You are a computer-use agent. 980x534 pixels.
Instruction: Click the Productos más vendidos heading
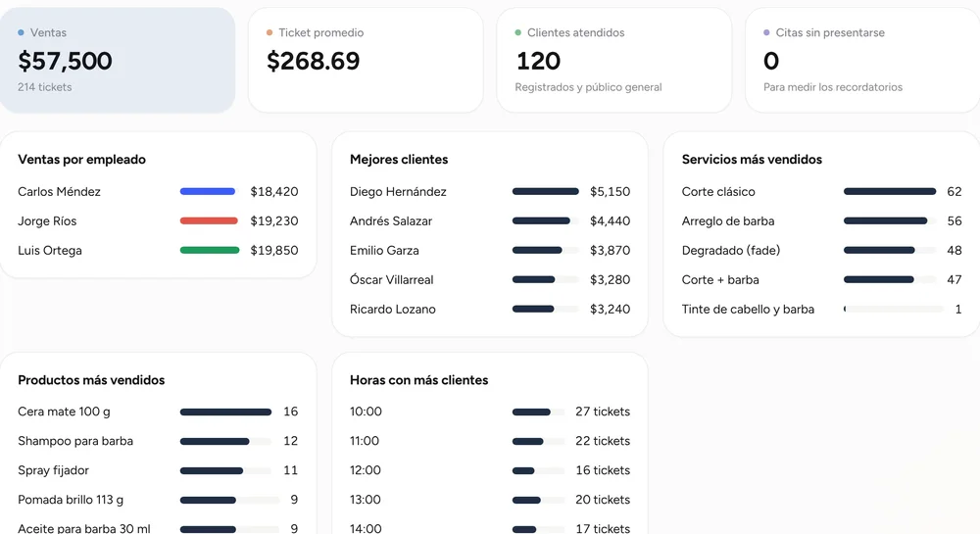coord(91,380)
